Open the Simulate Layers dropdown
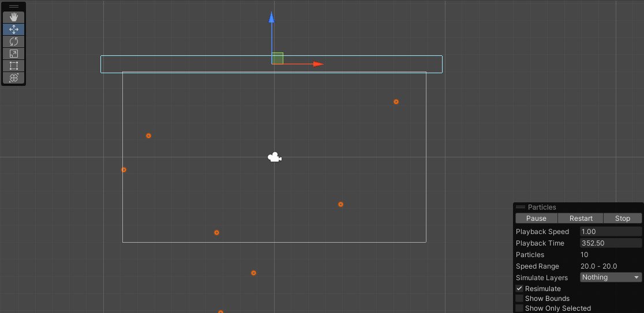The width and height of the screenshot is (644, 313). pyautogui.click(x=611, y=277)
